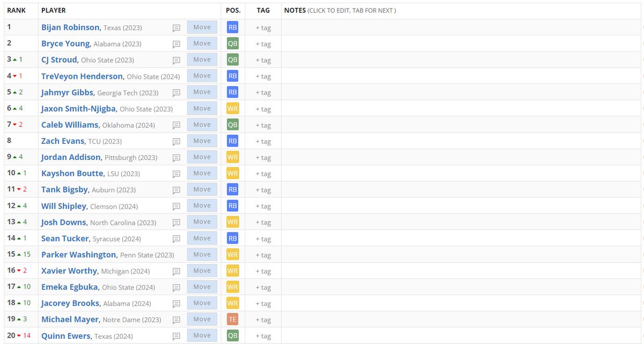Open Michael Mayer player link
This screenshot has width=644, height=344.
70,319
